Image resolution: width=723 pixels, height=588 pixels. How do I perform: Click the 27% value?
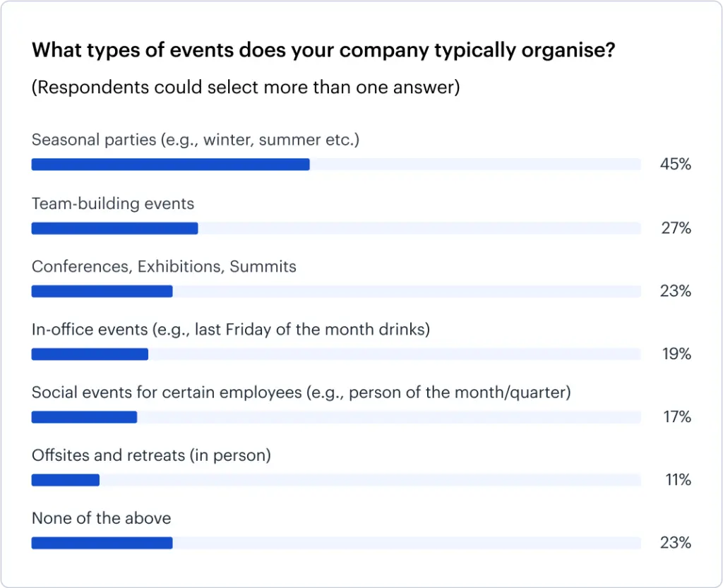(x=676, y=228)
